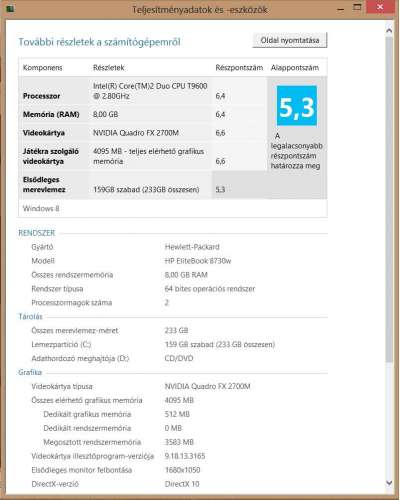Click the 5,3 subscore for primary disk
The image size is (400, 500).
click(x=220, y=189)
